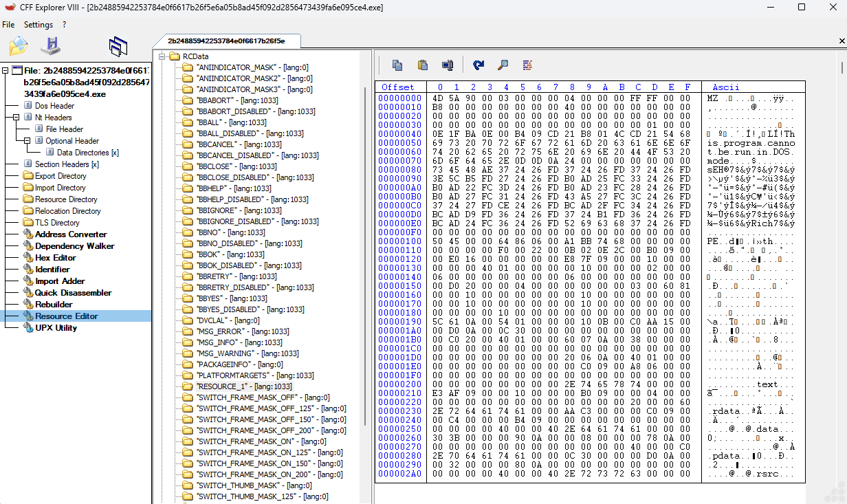847x504 pixels.
Task: Click the Paste icon in hex toolbar
Action: [x=423, y=65]
